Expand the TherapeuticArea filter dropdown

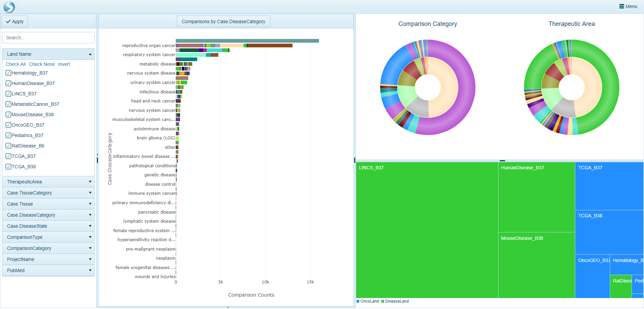click(90, 182)
